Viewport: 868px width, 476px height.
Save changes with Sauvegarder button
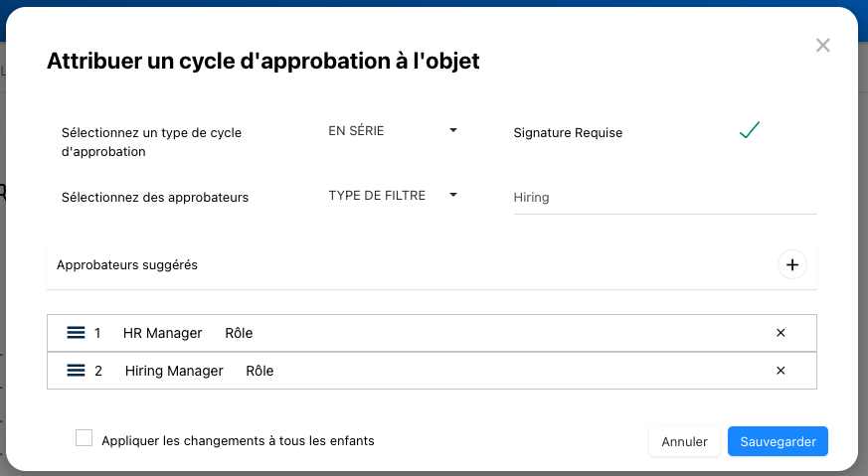pyautogui.click(x=778, y=441)
